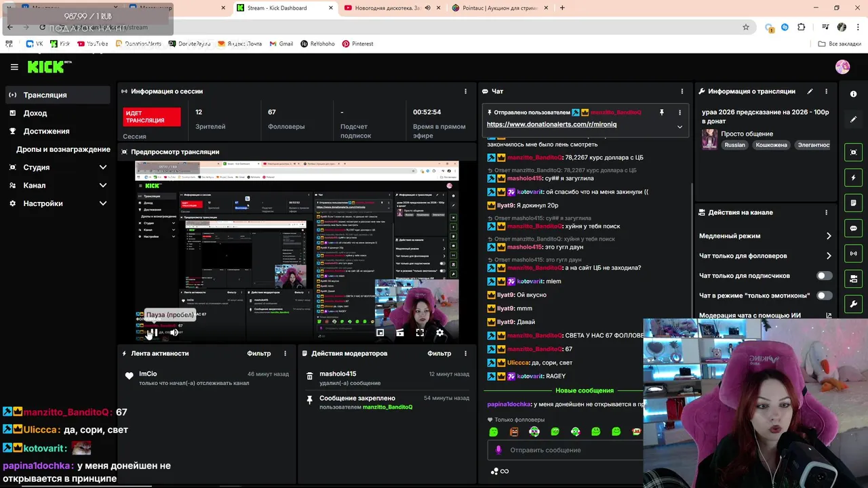Enable mini player in stream preview
This screenshot has width=868, height=488.
tap(380, 332)
